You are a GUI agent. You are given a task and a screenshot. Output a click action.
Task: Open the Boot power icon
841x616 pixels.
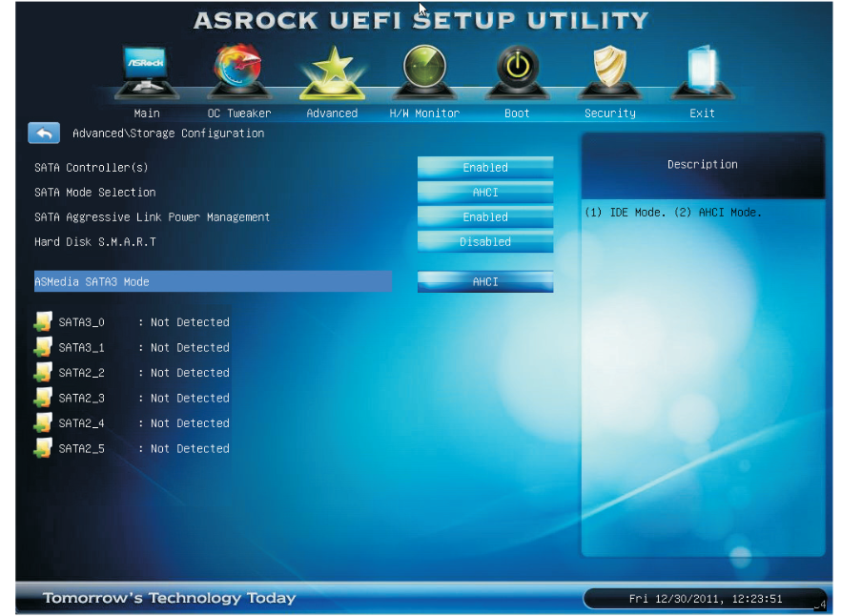(x=517, y=72)
